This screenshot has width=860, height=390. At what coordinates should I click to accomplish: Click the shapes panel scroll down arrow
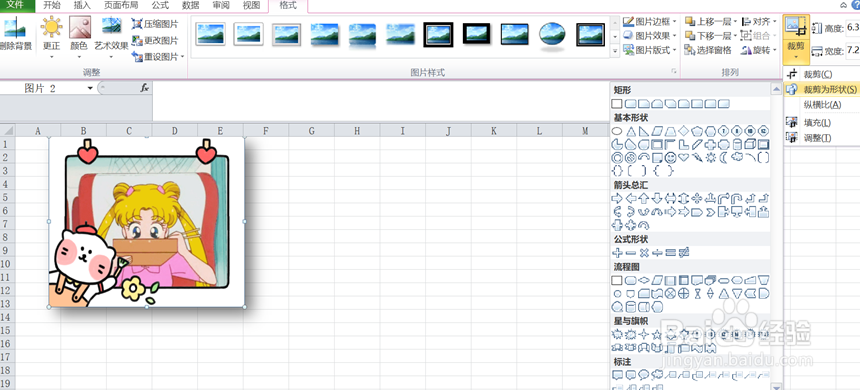point(776,387)
